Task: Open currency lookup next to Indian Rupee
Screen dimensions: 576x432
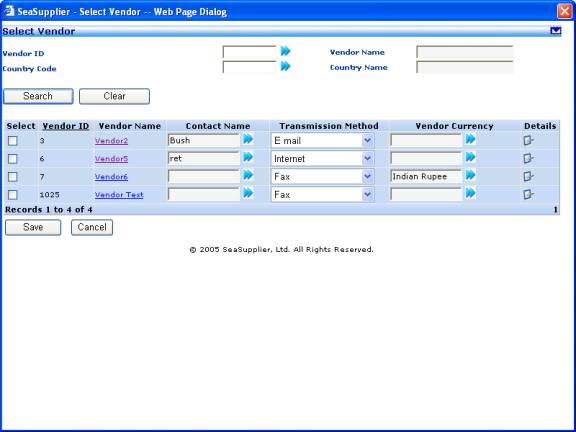Action: point(471,175)
